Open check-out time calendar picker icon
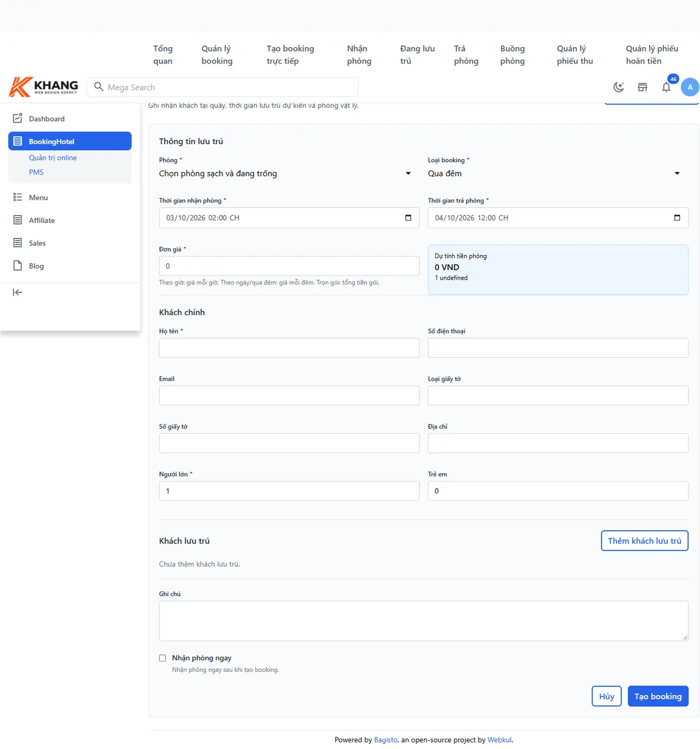Screen dimensions: 700x749 coord(677,218)
